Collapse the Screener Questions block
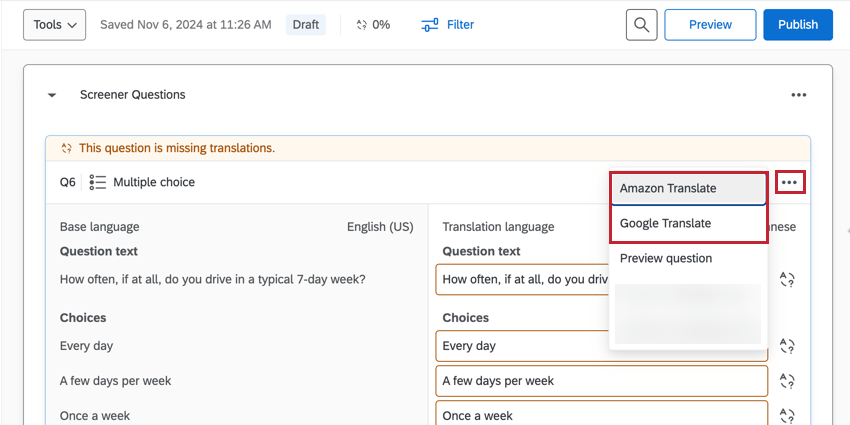Viewport: 850px width, 425px height. [x=52, y=95]
